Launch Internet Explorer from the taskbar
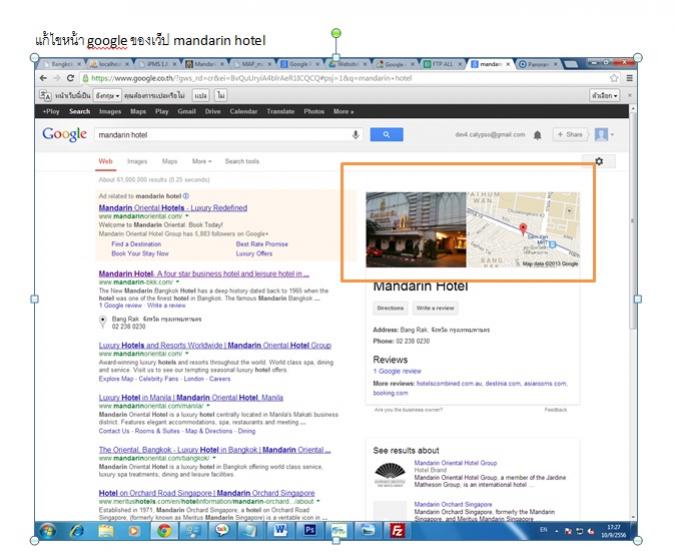The height and width of the screenshot is (560, 675). (x=77, y=531)
